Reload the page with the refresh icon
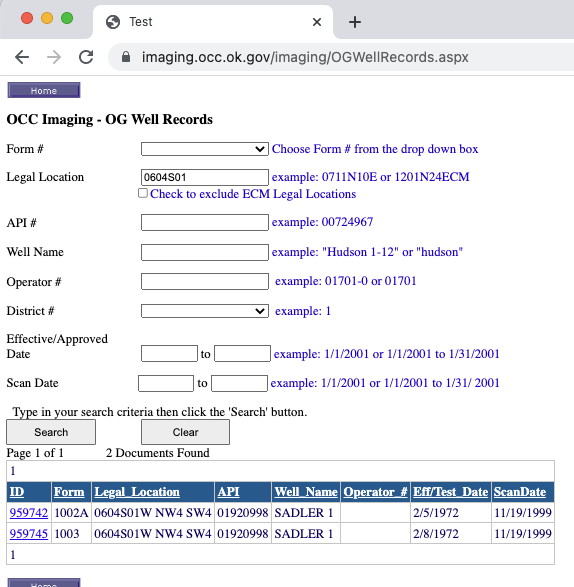Screen dimensions: 574x587 pos(86,57)
